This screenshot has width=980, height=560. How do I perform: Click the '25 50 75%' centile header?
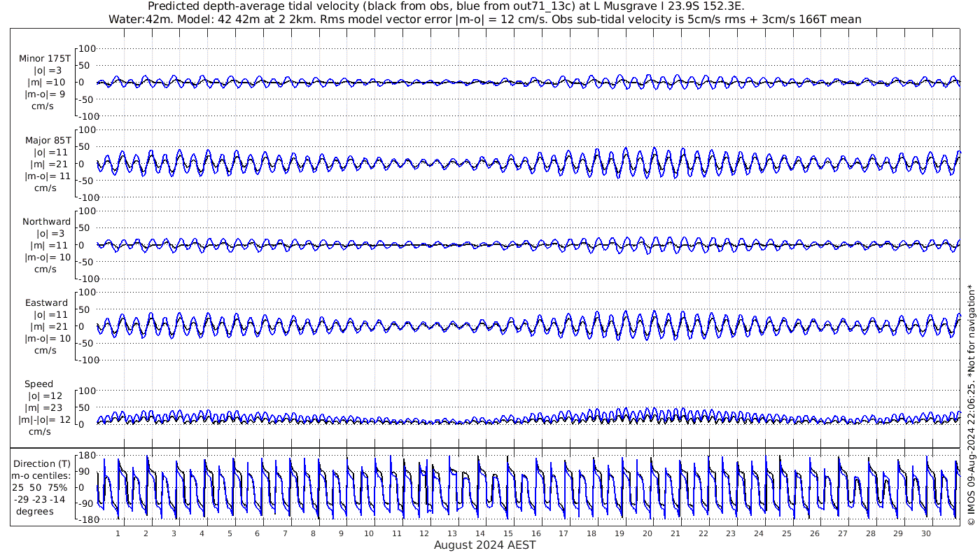click(x=39, y=488)
